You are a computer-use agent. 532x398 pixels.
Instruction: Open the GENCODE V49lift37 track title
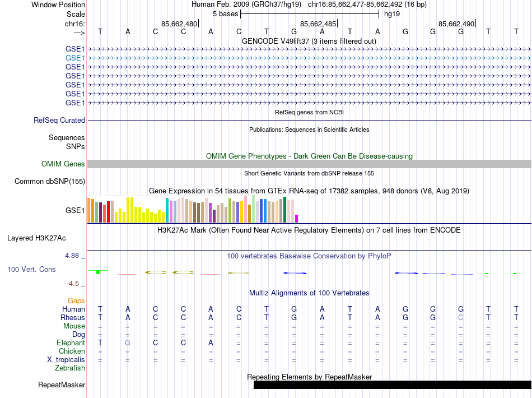point(309,41)
